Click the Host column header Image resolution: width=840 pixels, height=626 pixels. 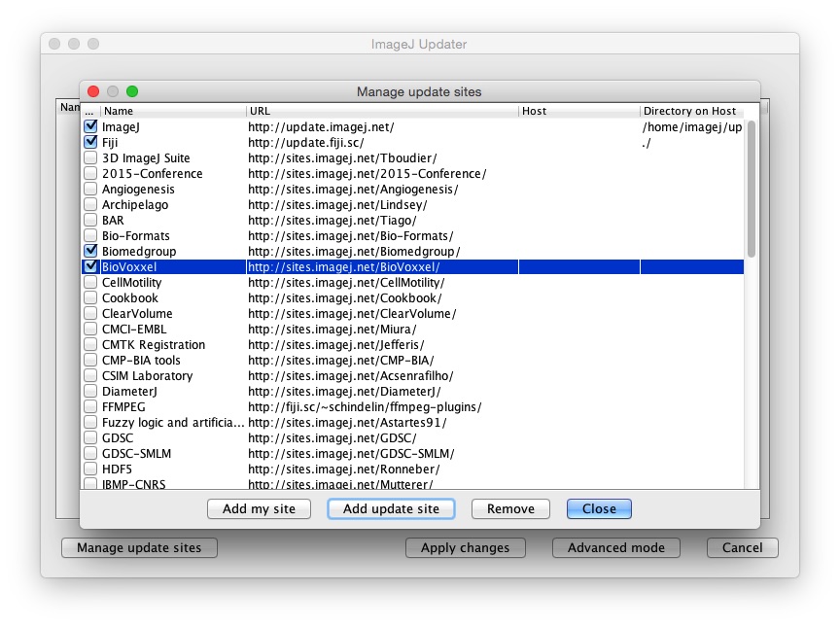coord(579,111)
